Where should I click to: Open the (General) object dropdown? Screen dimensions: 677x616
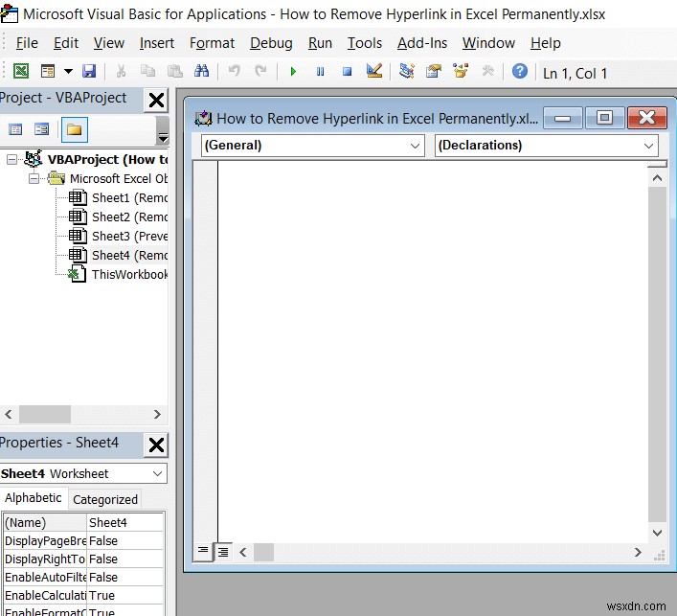pyautogui.click(x=313, y=146)
